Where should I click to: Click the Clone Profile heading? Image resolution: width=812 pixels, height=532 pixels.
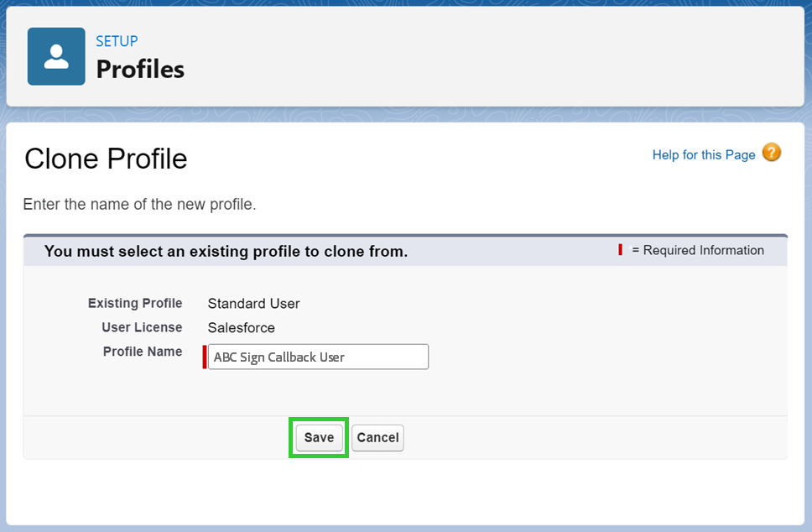(x=106, y=159)
